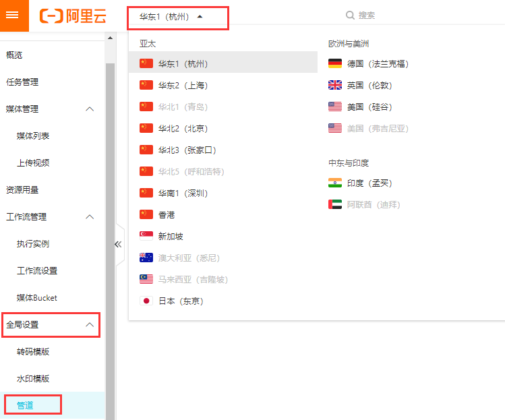The height and width of the screenshot is (420, 505).
Task: Click China flag beside 华北3（张家口）
Action: tap(146, 150)
